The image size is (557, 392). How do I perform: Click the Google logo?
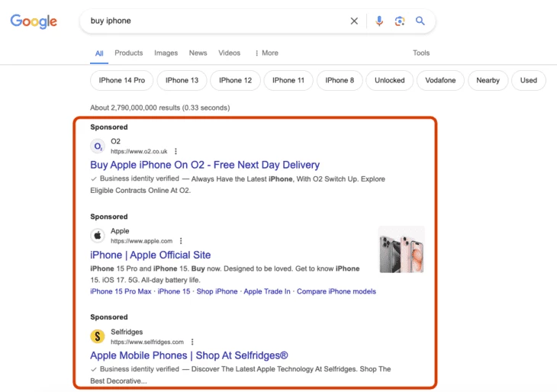(x=34, y=21)
